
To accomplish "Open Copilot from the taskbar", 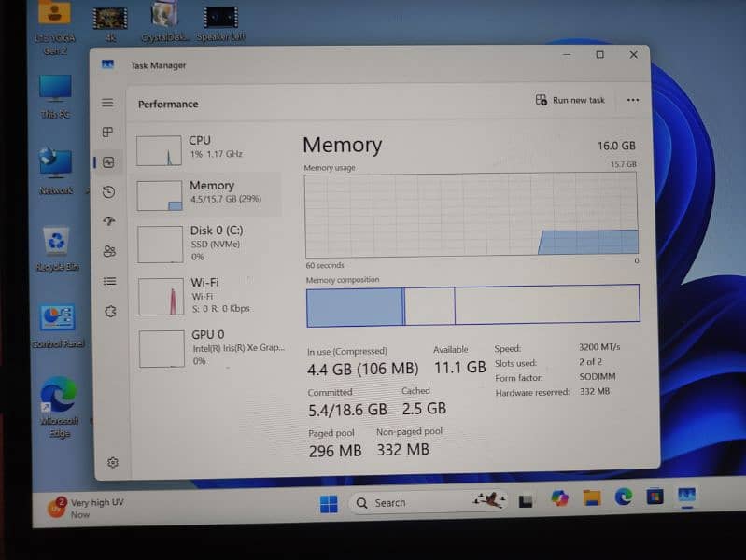I will pos(559,498).
